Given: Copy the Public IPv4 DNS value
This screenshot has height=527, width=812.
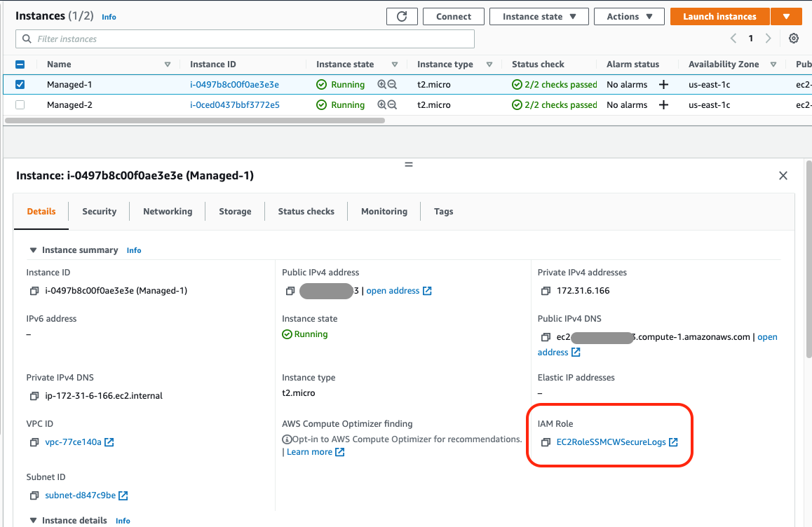Looking at the screenshot, I should 546,337.
